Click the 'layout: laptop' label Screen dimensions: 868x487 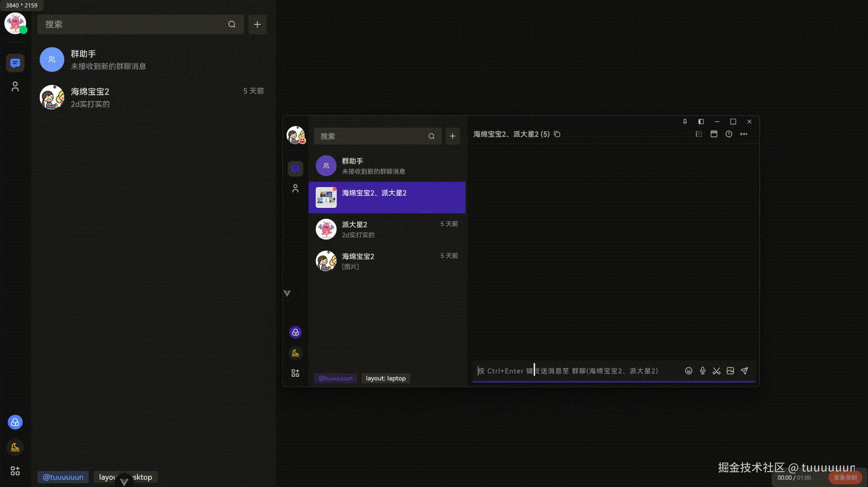point(385,378)
